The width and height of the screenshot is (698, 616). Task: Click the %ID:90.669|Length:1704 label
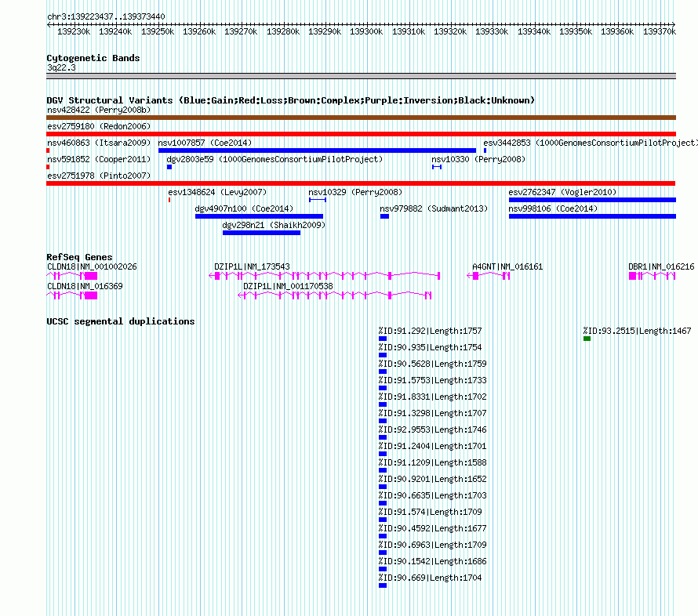coord(431,578)
